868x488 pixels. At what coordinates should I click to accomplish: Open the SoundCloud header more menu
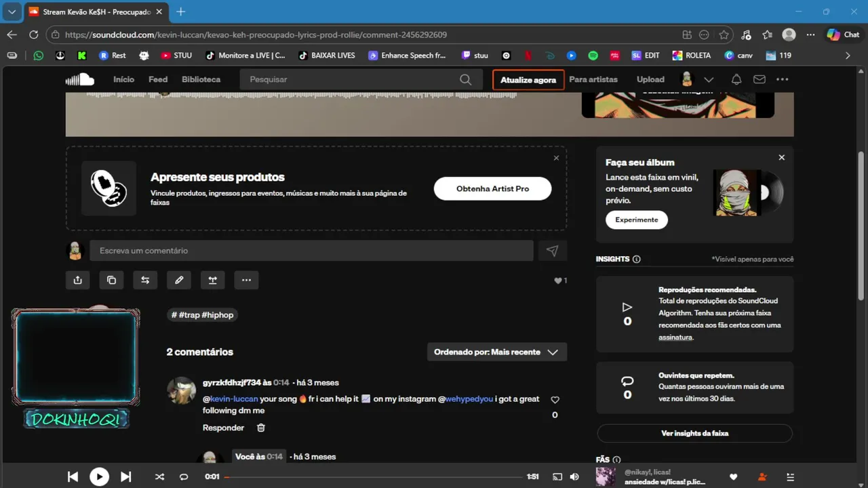click(783, 79)
